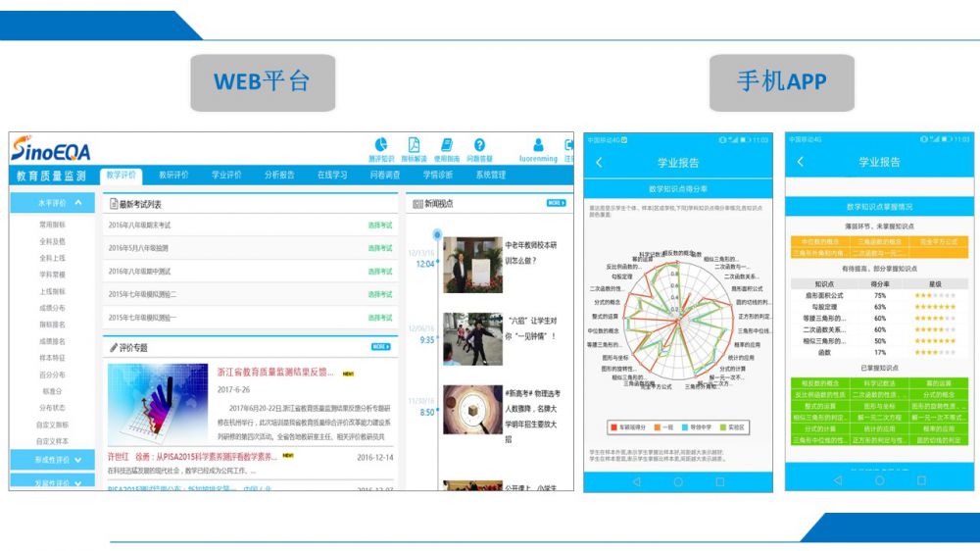Click the luorenming user profile icon

click(538, 145)
